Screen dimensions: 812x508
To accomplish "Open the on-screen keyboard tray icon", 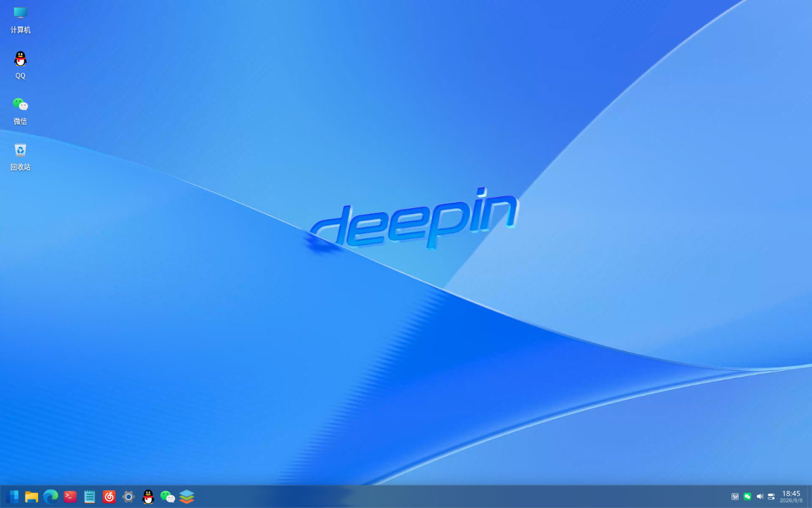I will click(735, 497).
